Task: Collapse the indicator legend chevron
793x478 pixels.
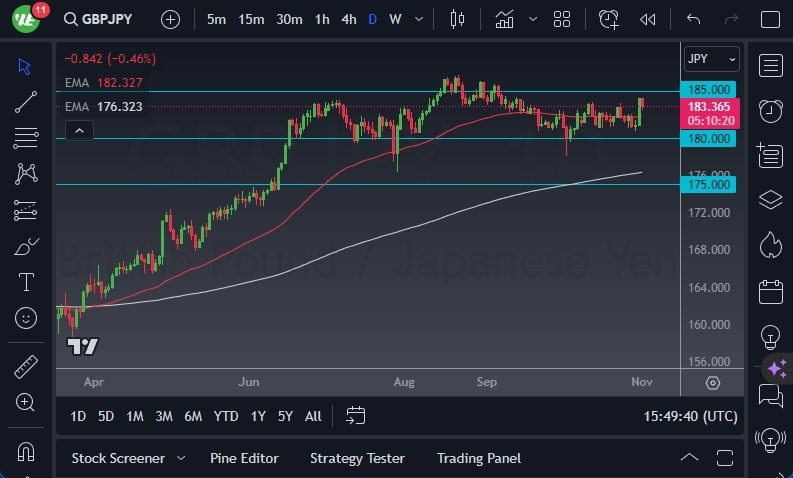Action: (79, 131)
